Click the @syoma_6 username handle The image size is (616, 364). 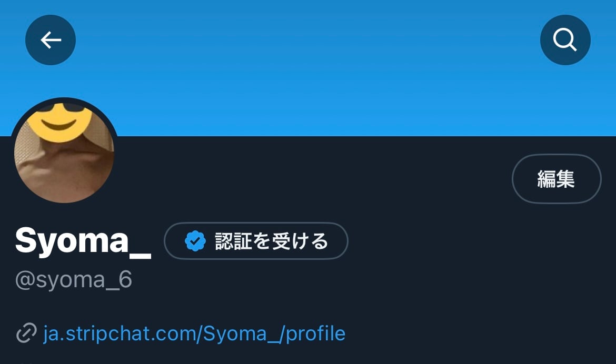74,280
